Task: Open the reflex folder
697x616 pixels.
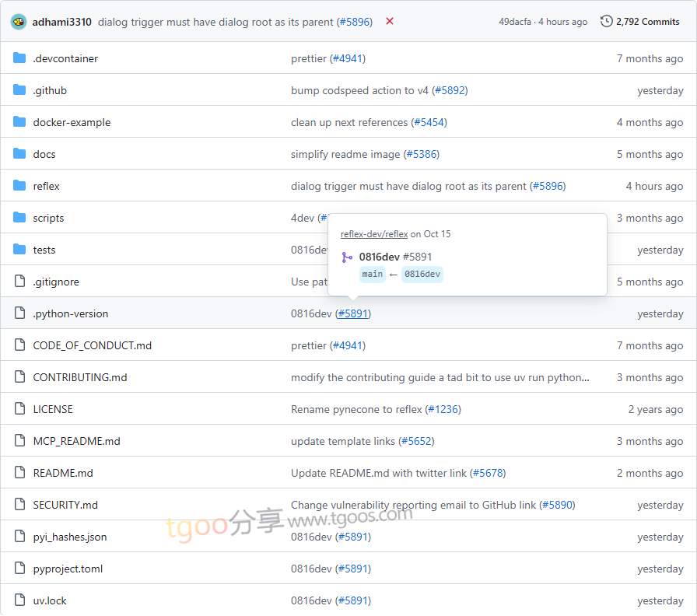Action: [x=46, y=186]
